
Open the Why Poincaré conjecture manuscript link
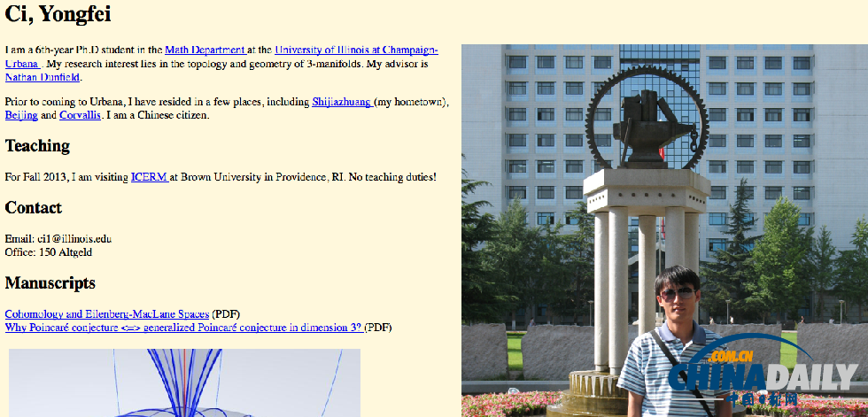pyautogui.click(x=183, y=328)
